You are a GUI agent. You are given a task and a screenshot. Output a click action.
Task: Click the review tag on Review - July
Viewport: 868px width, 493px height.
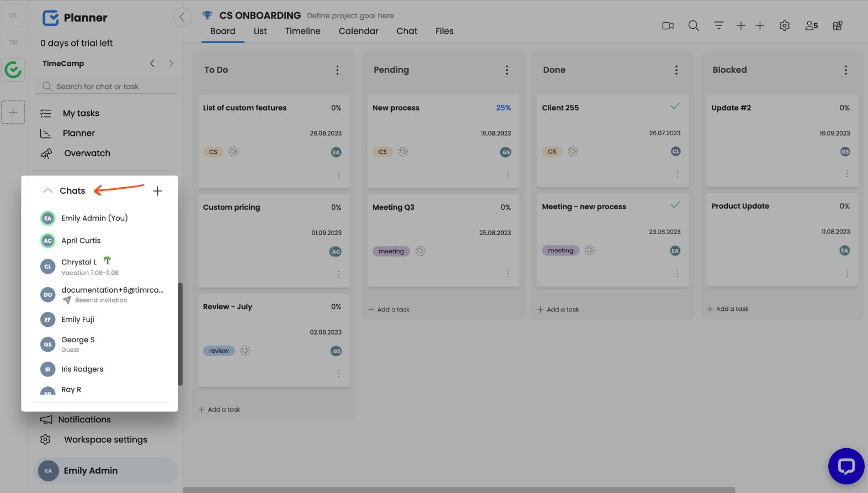point(219,351)
